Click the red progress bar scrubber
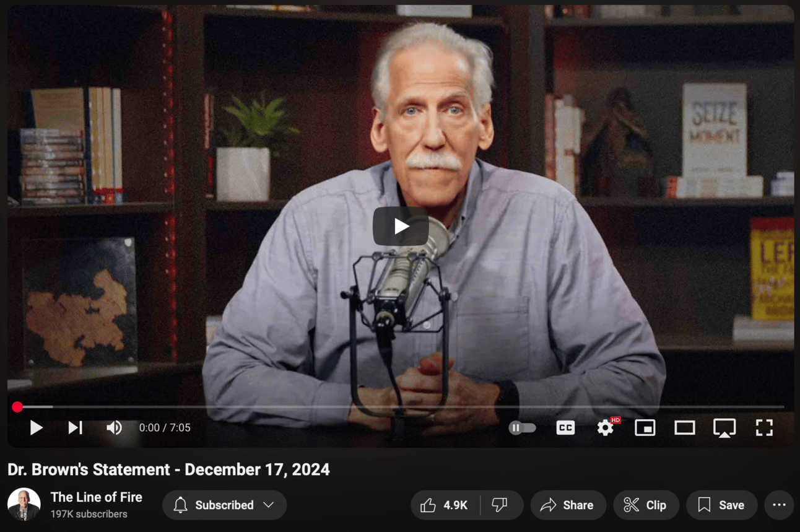800x532 pixels. point(17,407)
